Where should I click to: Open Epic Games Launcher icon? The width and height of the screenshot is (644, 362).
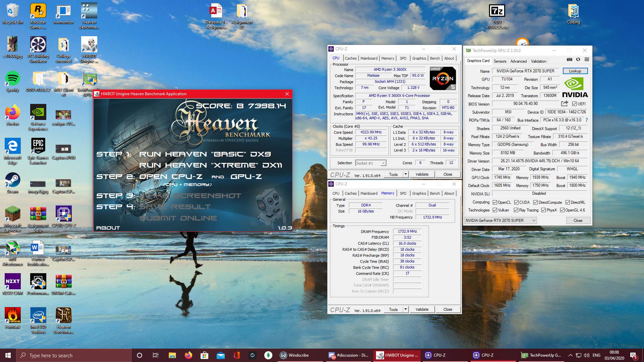click(38, 151)
